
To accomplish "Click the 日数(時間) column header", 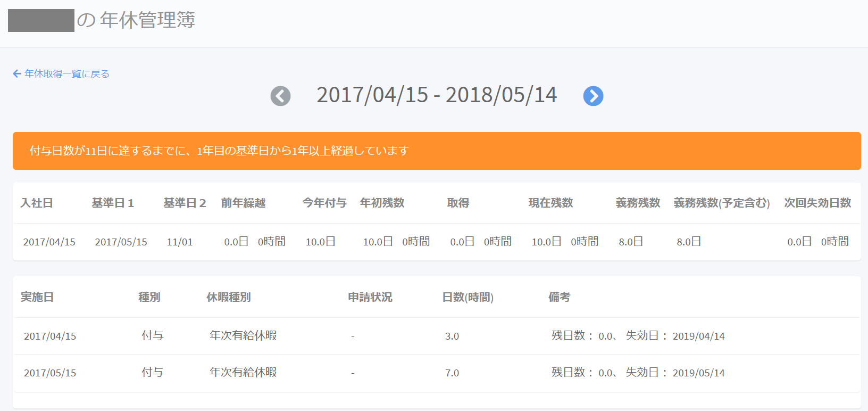I will [x=468, y=297].
